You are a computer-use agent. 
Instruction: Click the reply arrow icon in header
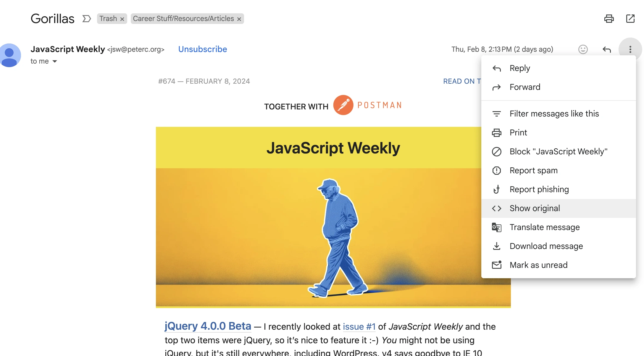607,49
